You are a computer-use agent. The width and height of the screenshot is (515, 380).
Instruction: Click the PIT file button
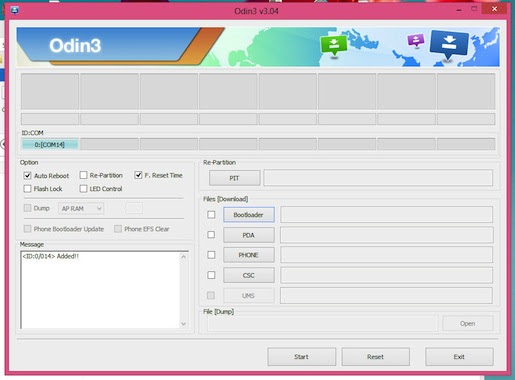pyautogui.click(x=235, y=178)
